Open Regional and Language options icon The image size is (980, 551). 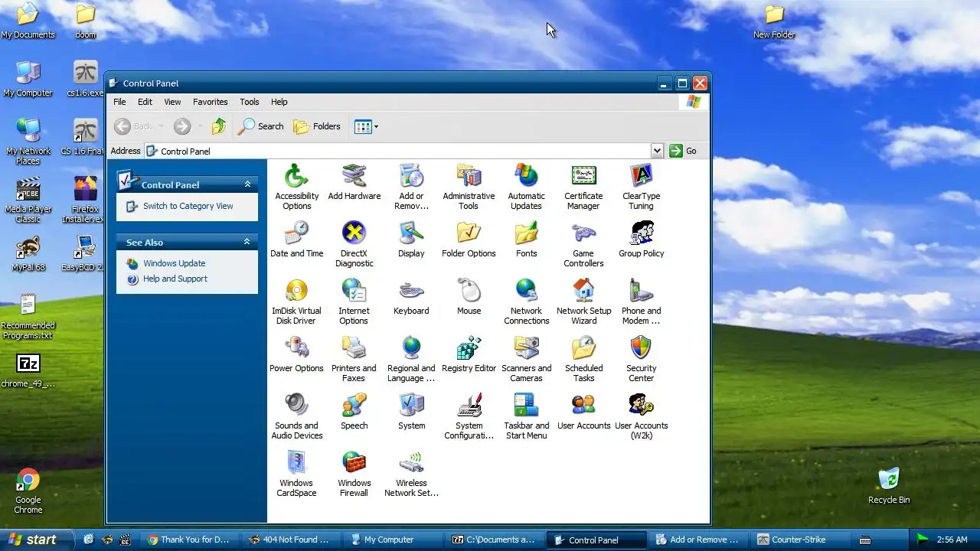(x=411, y=359)
